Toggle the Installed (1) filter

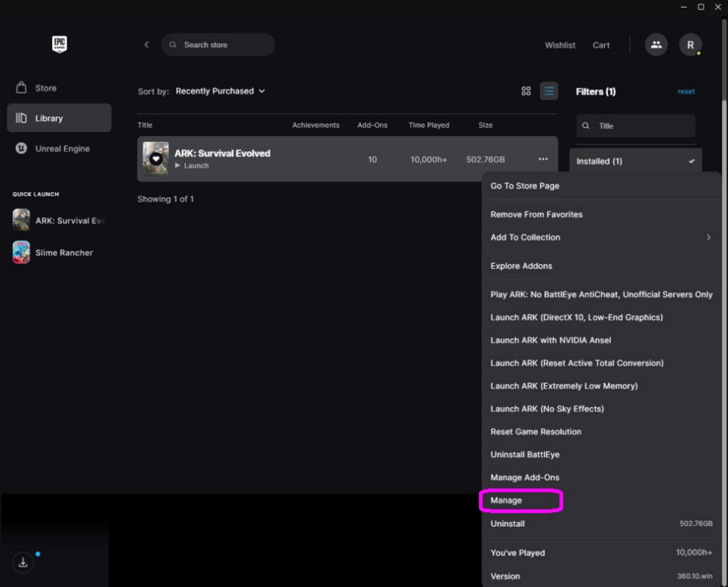[x=636, y=161]
